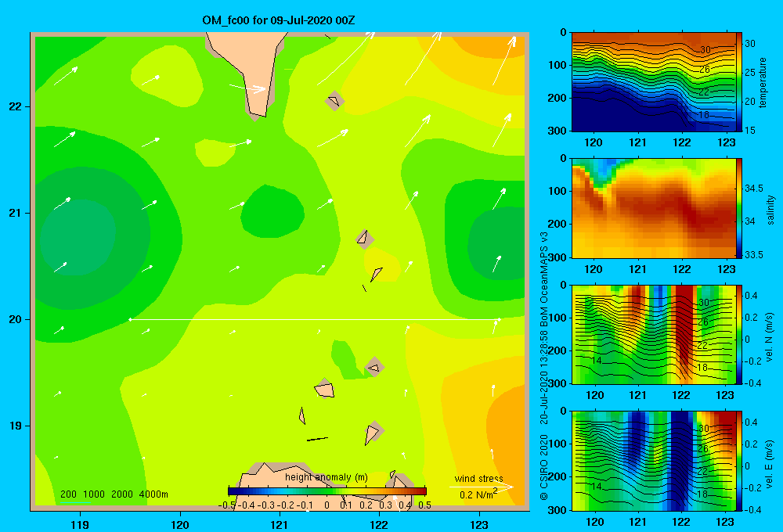Click longitude label 123 below the main map
This screenshot has width=783, height=532.
[479, 525]
